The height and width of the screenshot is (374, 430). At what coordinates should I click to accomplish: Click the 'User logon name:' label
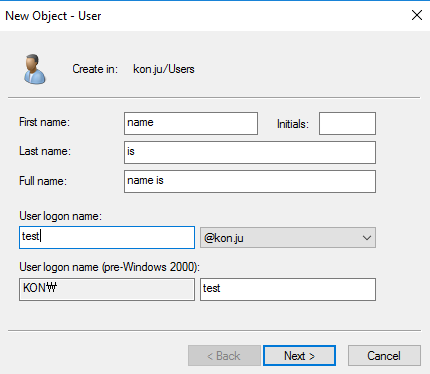(60, 216)
